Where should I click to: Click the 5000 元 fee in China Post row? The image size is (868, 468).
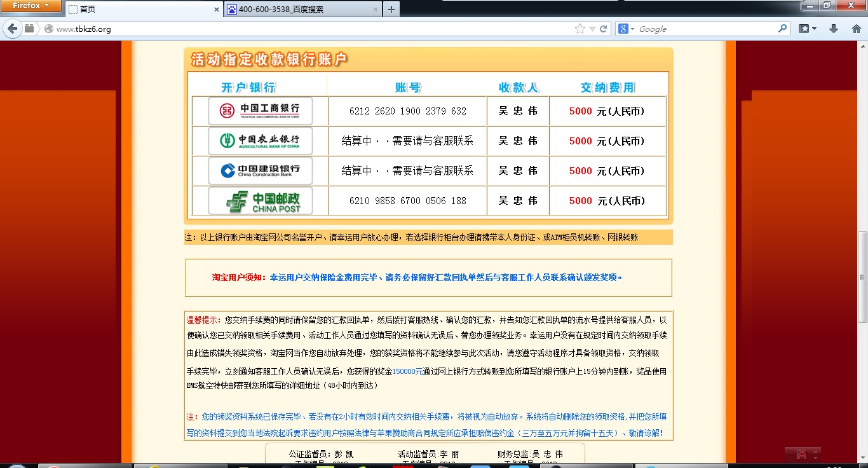click(x=607, y=201)
